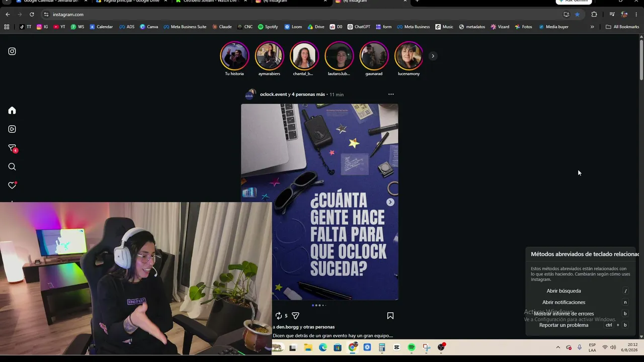Image resolution: width=644 pixels, height=362 pixels.
Task: Open Chrome profile avatar
Action: click(624, 15)
